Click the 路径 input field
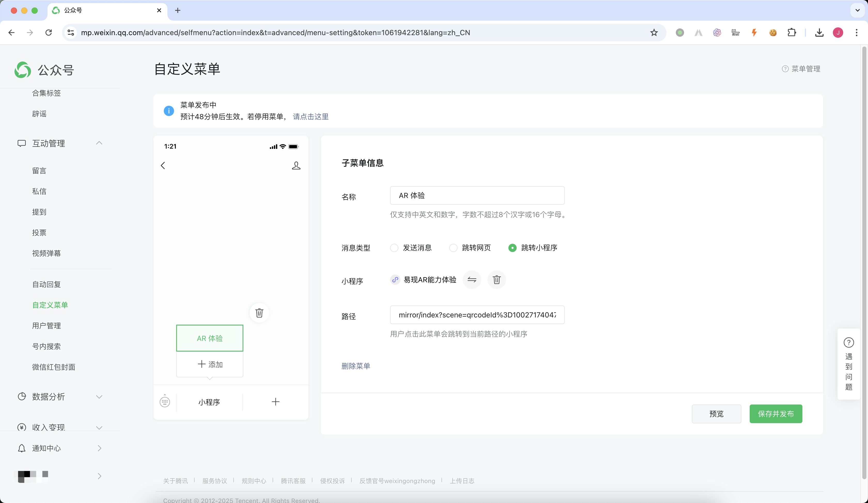Screen dimensions: 868x503 point(477,315)
